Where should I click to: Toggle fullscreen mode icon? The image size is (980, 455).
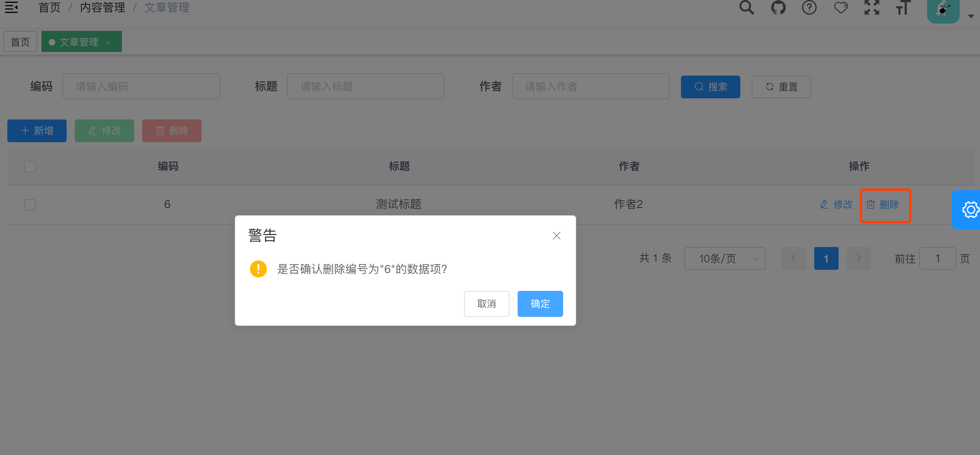[872, 7]
